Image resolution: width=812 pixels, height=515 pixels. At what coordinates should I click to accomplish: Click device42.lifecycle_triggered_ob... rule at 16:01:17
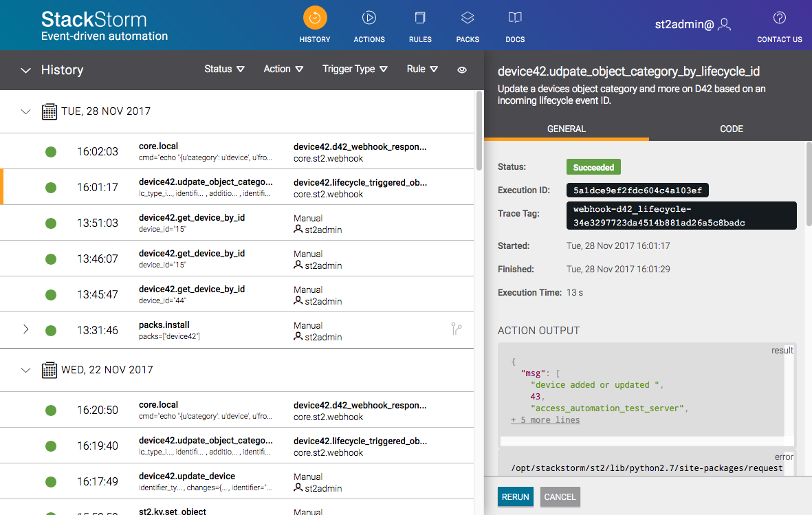pyautogui.click(x=360, y=182)
